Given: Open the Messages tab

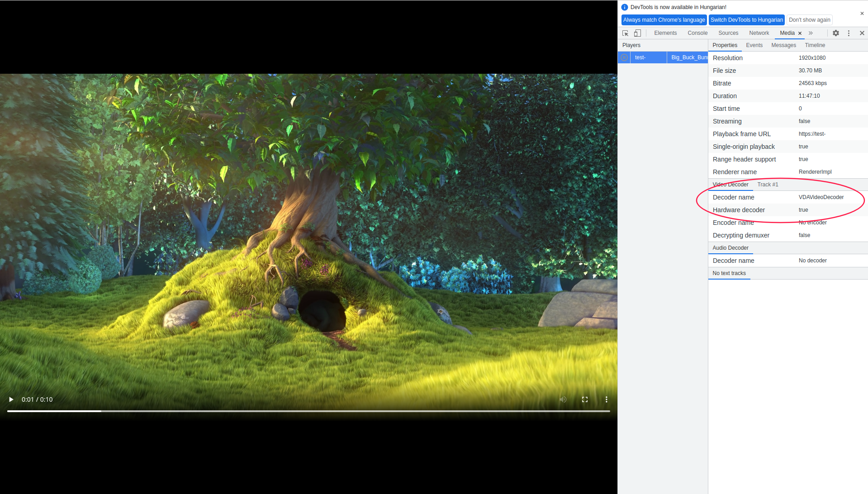Looking at the screenshot, I should click(783, 45).
